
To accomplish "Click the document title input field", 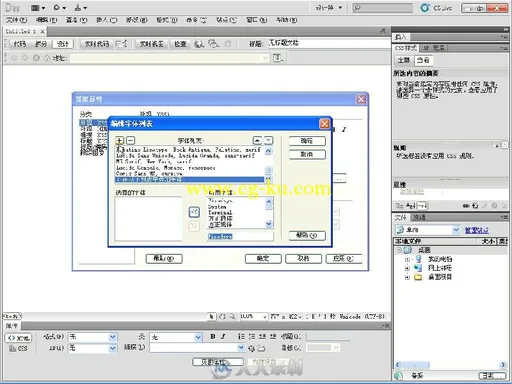I will click(329, 43).
